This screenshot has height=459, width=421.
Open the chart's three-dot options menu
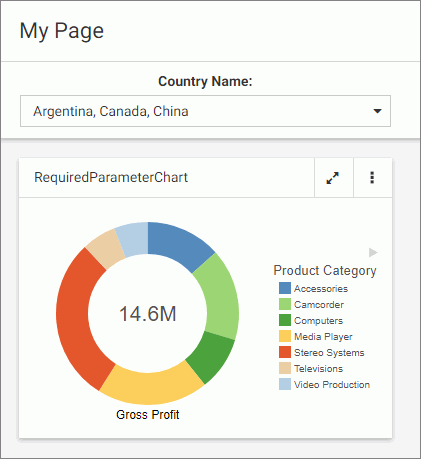pyautogui.click(x=372, y=178)
